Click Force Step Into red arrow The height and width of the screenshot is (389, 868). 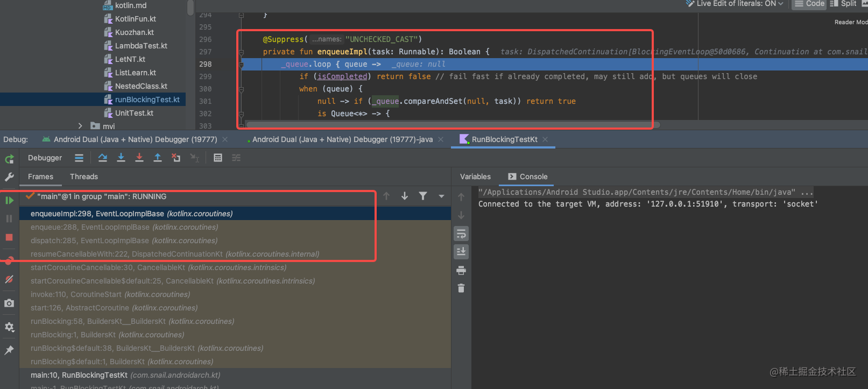pyautogui.click(x=139, y=158)
